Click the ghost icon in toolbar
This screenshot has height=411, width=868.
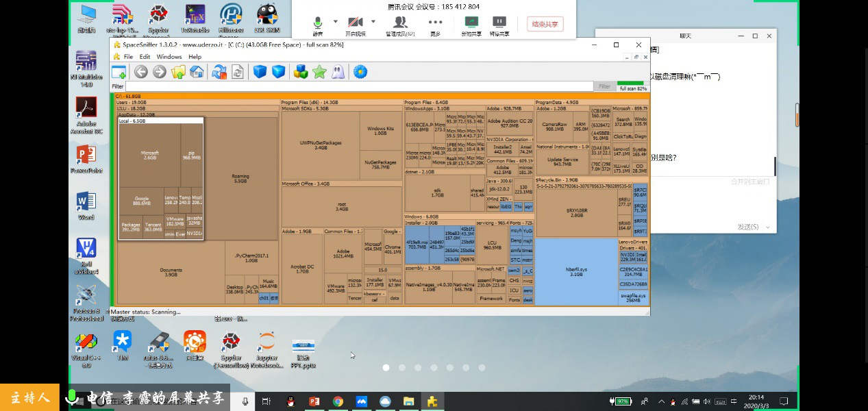(338, 72)
